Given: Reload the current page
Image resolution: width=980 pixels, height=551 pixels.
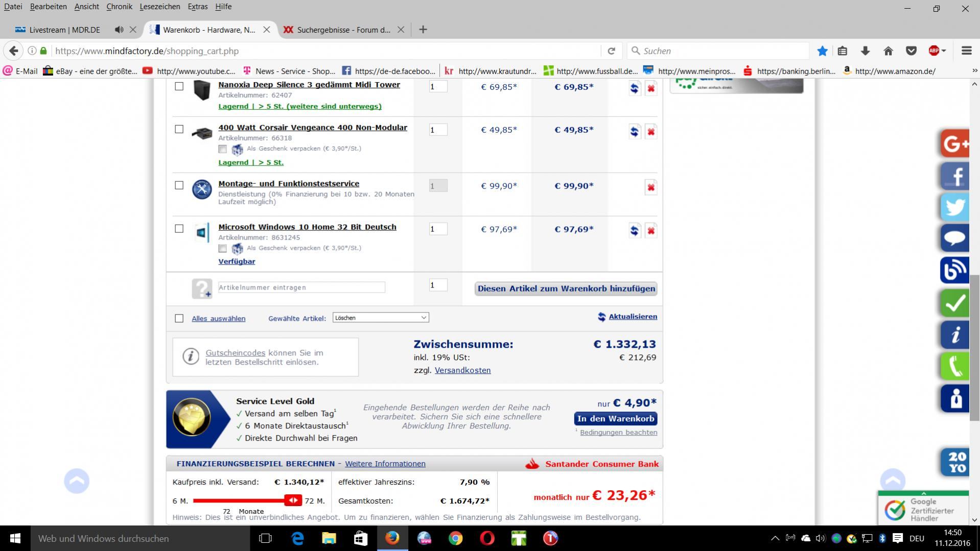Looking at the screenshot, I should [611, 51].
